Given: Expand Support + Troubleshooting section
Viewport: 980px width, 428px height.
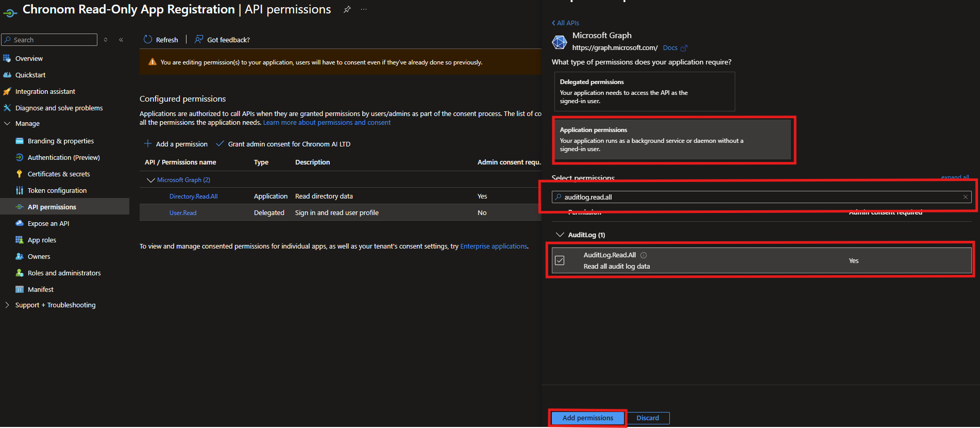Looking at the screenshot, I should point(7,305).
